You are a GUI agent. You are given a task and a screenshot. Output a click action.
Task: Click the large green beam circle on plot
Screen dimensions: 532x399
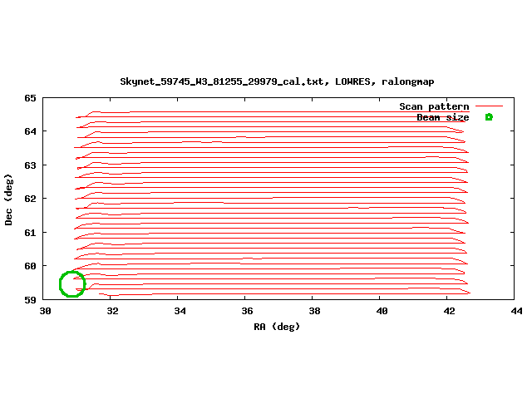click(x=72, y=284)
